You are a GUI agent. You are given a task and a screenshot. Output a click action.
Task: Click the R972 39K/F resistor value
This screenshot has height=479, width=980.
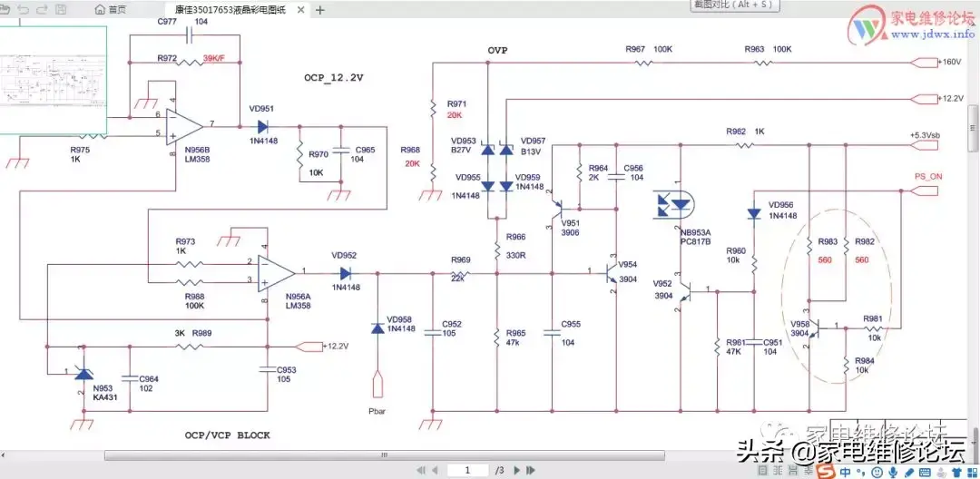[x=213, y=59]
